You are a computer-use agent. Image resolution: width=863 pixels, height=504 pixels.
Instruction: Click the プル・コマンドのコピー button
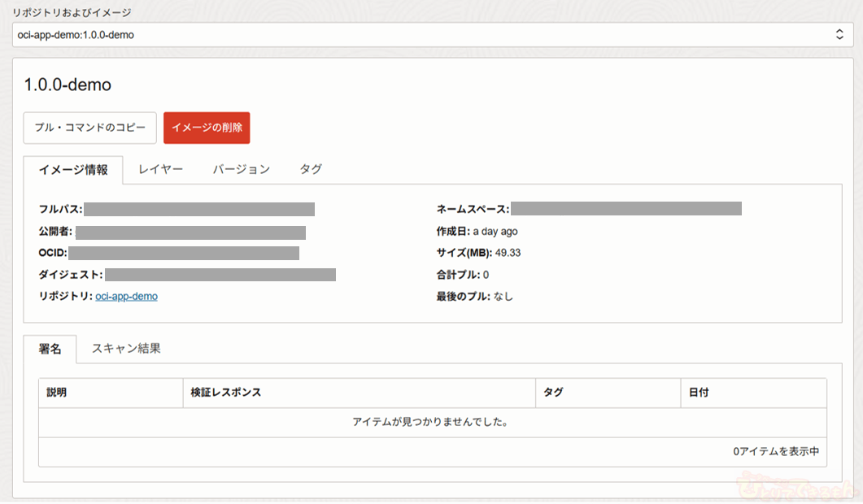coord(89,128)
